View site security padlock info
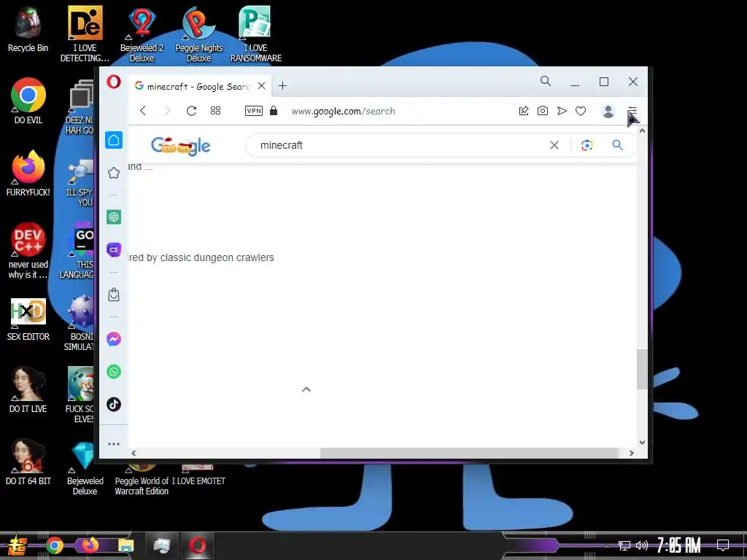Screen dimensions: 747x560 (274, 111)
